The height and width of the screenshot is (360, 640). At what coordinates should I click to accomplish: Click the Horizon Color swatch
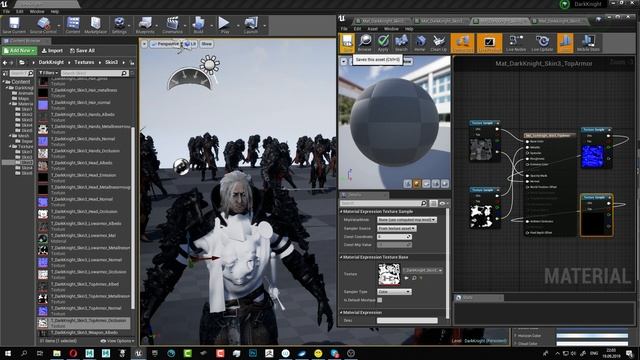pyautogui.click(x=592, y=336)
